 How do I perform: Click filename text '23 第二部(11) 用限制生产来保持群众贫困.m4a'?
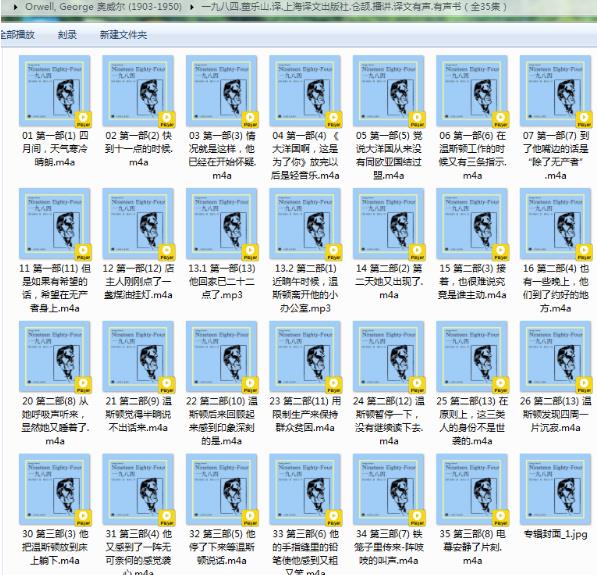(x=305, y=414)
